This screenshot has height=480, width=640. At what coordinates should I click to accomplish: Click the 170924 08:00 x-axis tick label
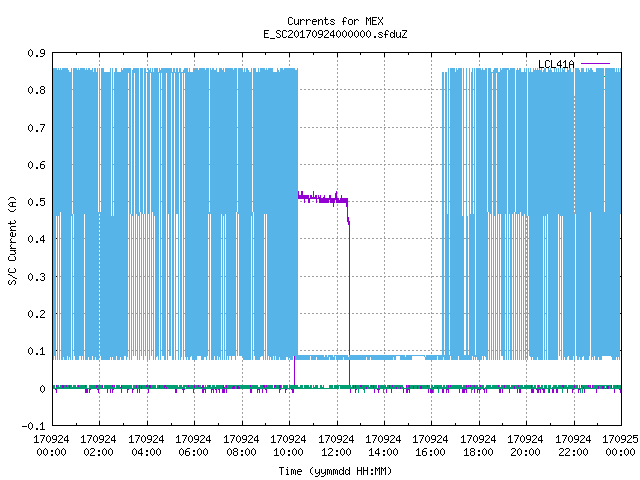pyautogui.click(x=241, y=446)
